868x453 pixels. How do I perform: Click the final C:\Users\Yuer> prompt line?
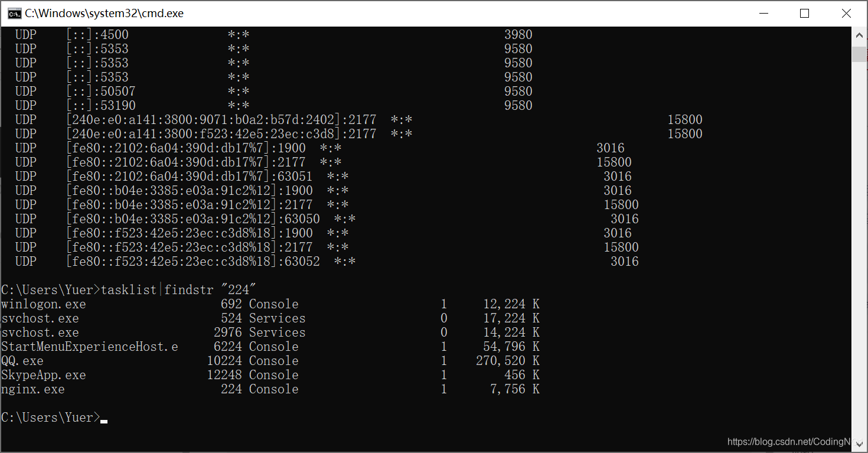coord(54,418)
